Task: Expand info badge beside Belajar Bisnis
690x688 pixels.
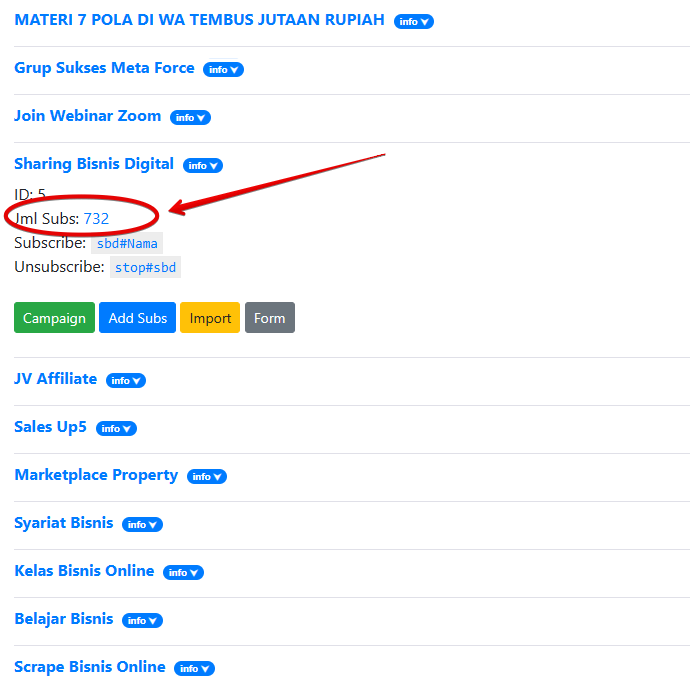Action: point(142,621)
